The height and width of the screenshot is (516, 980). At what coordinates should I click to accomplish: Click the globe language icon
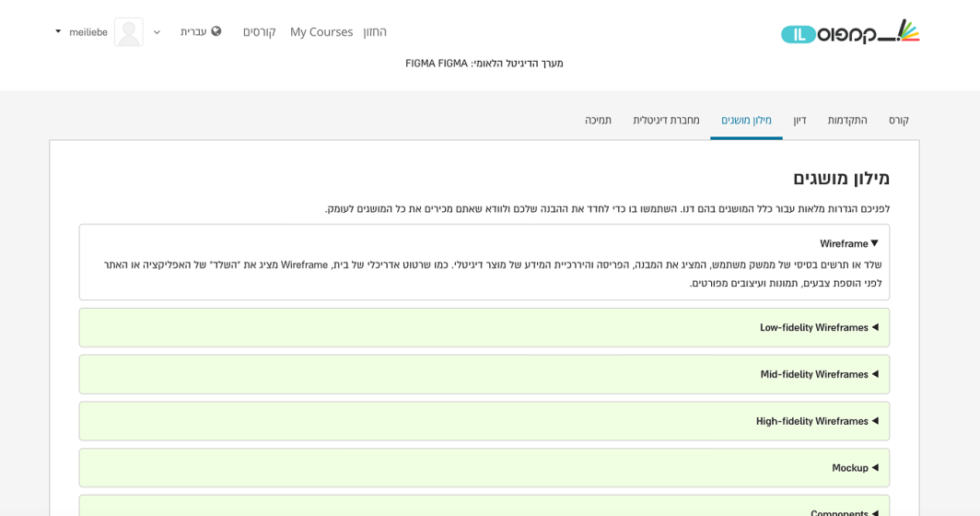216,31
